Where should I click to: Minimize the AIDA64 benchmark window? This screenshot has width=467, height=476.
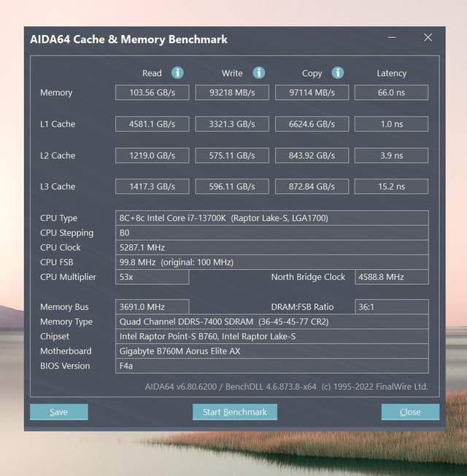(x=392, y=38)
